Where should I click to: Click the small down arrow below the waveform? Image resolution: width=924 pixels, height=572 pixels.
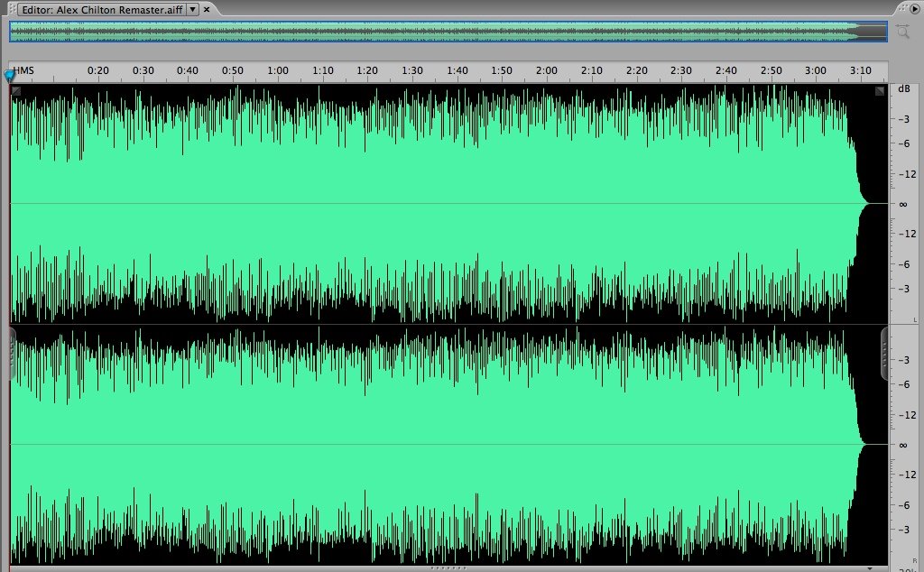(x=870, y=568)
